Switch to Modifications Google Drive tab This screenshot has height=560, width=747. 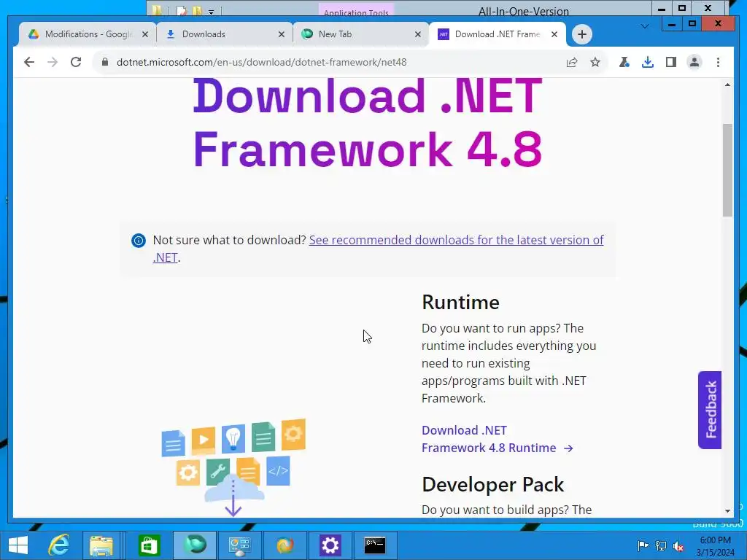(x=88, y=34)
